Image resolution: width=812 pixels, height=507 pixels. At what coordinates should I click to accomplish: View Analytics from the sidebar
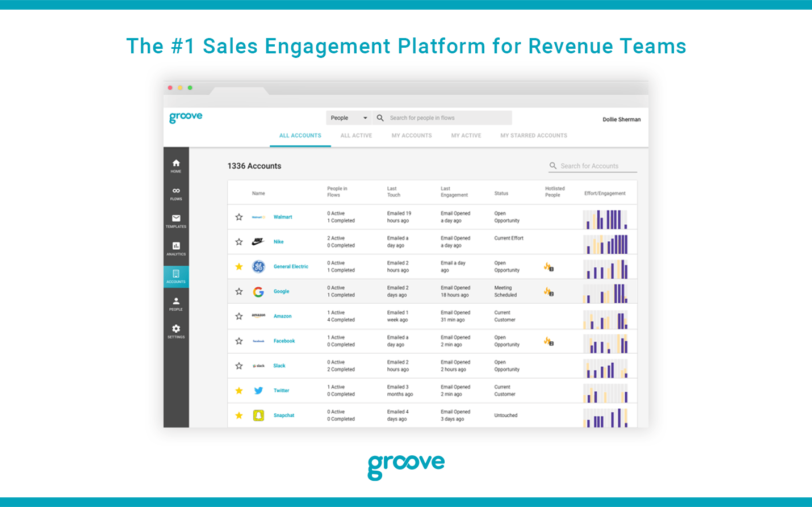(176, 249)
